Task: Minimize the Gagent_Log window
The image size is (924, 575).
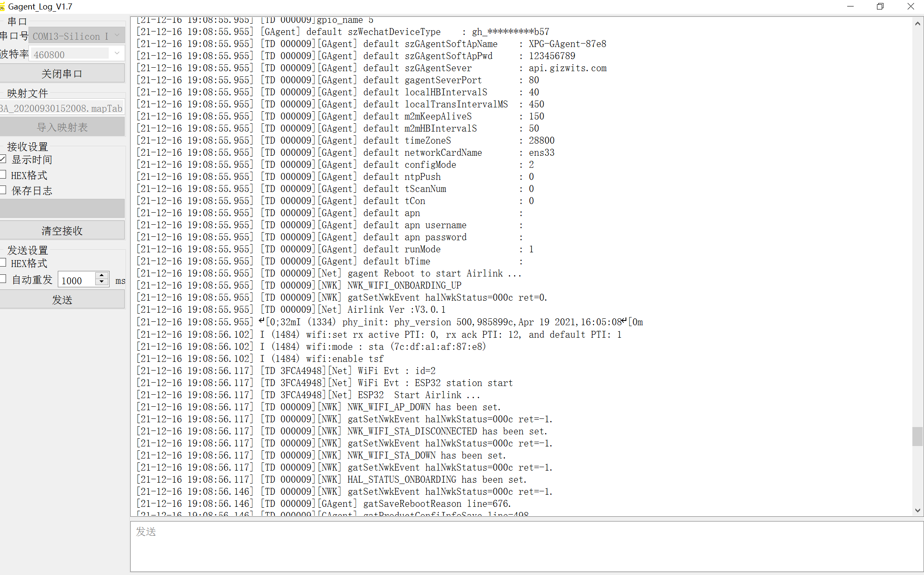Action: tap(850, 6)
